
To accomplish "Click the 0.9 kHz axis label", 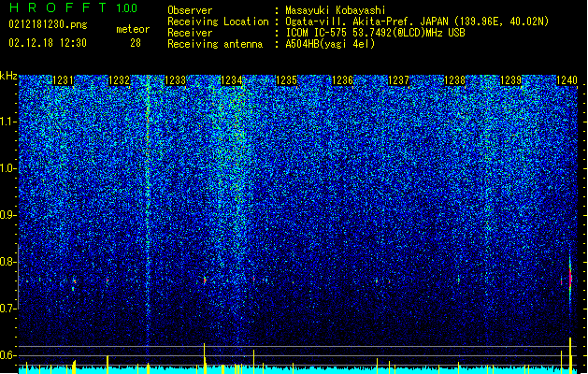I will tap(8, 215).
